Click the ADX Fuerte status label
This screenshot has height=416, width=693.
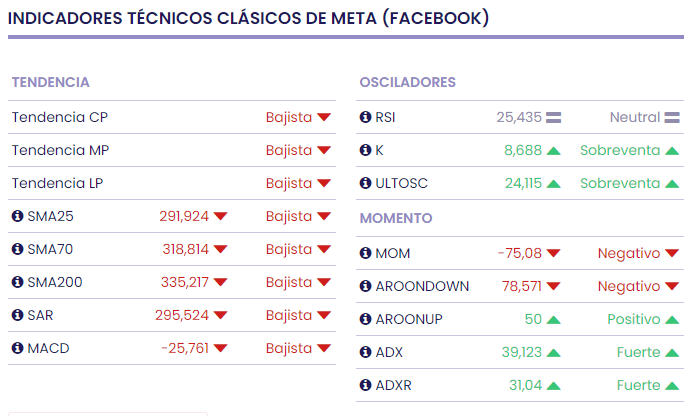[x=639, y=352]
